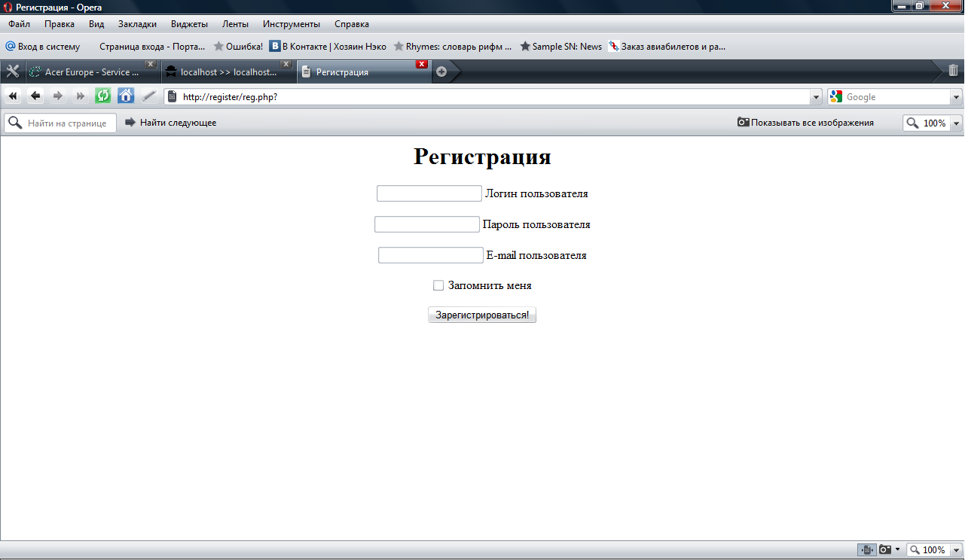This screenshot has height=560, width=965.
Task: Click the E-mail пользователя input field
Action: (x=431, y=255)
